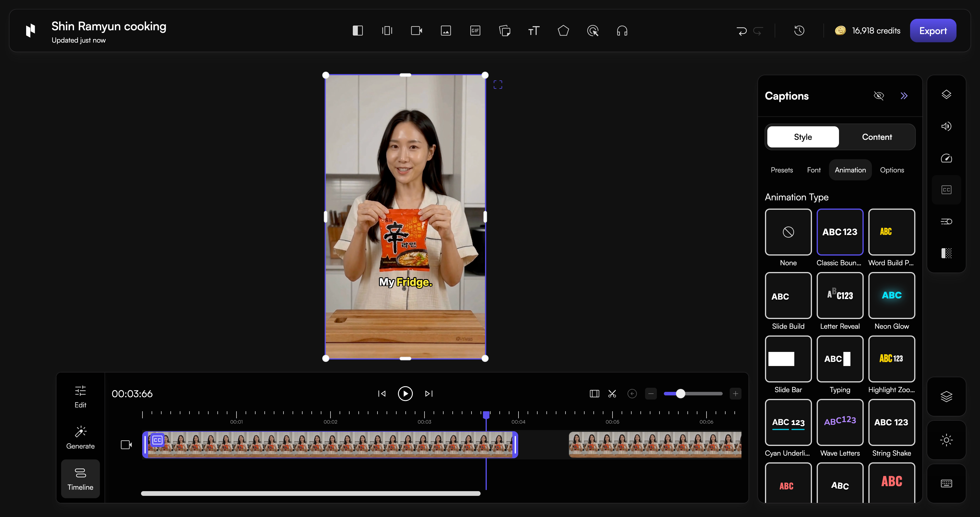Open the Font sub-tab

[814, 170]
